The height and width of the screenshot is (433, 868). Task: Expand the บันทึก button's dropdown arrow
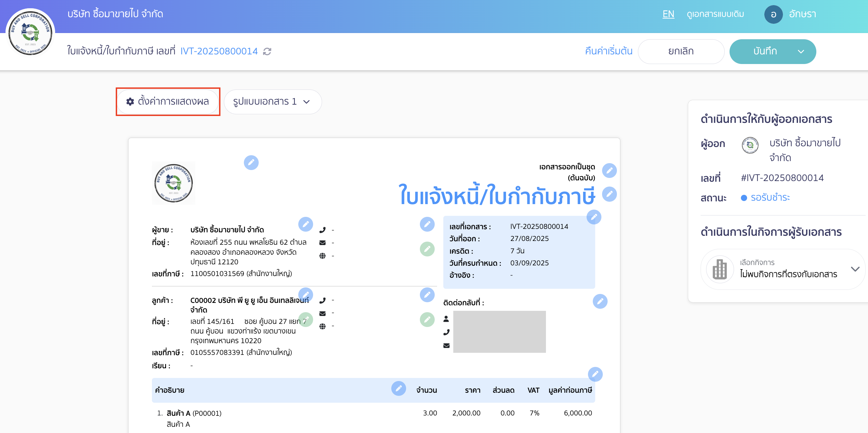click(802, 51)
